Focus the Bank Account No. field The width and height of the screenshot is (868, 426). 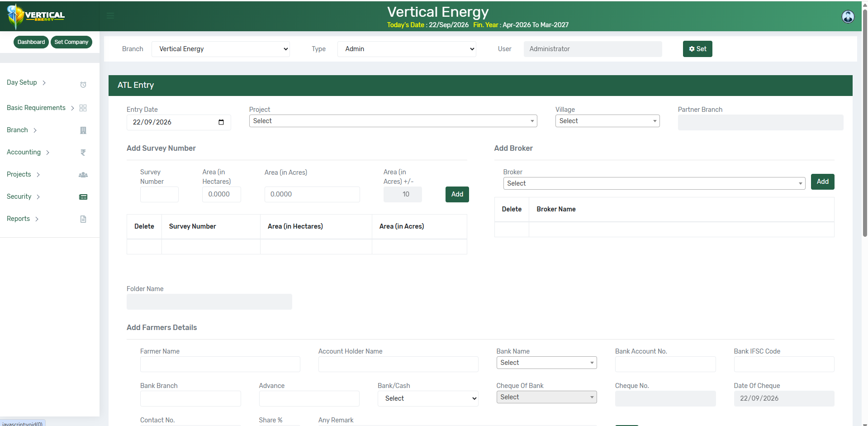pyautogui.click(x=665, y=364)
